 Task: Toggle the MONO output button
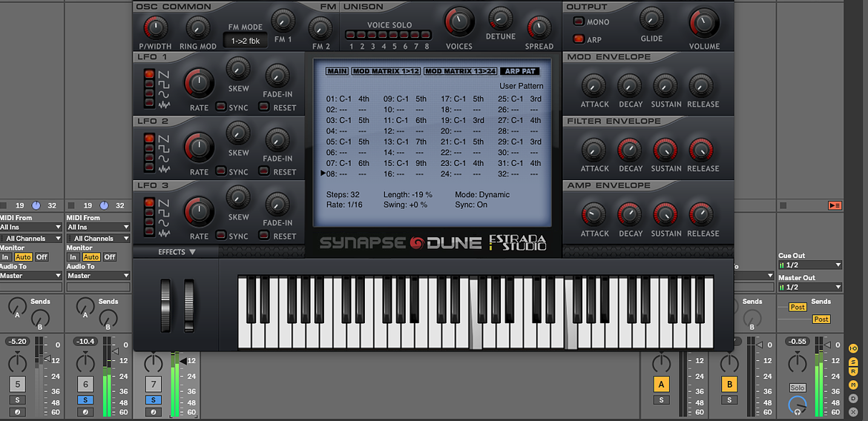click(579, 22)
